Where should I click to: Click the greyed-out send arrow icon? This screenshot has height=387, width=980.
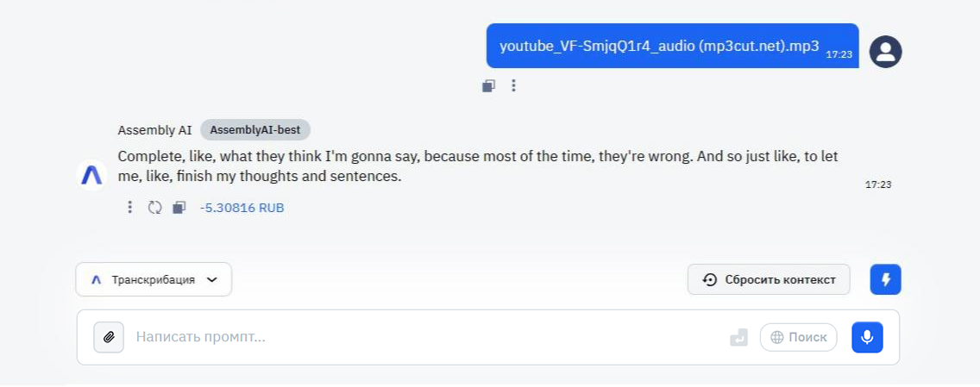coord(738,337)
